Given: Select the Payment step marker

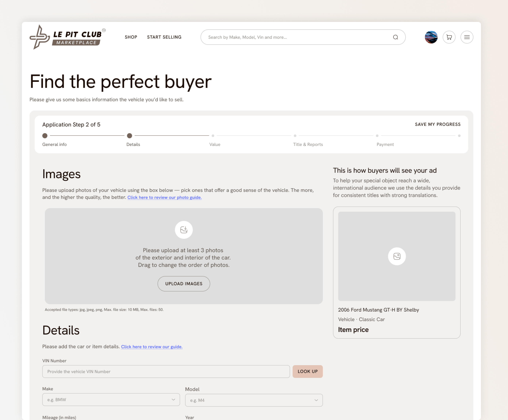Looking at the screenshot, I should [x=377, y=136].
